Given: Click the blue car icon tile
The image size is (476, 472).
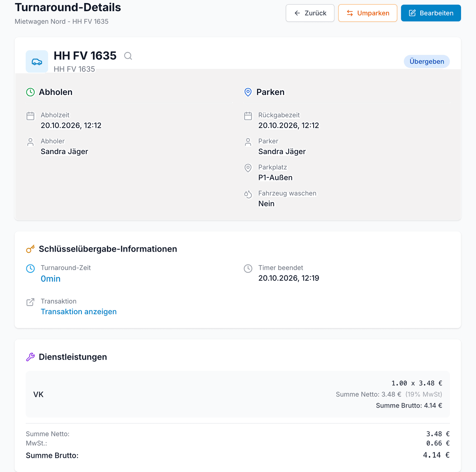Looking at the screenshot, I should pyautogui.click(x=37, y=61).
